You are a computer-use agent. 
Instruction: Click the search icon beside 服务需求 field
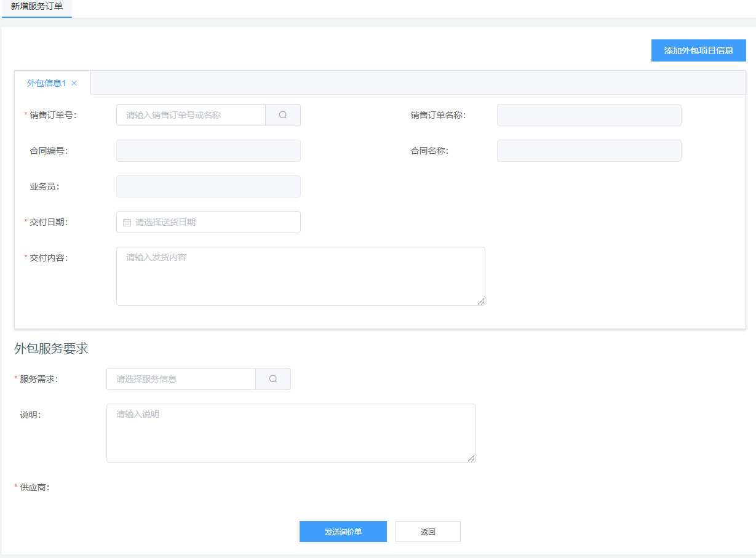coord(273,379)
